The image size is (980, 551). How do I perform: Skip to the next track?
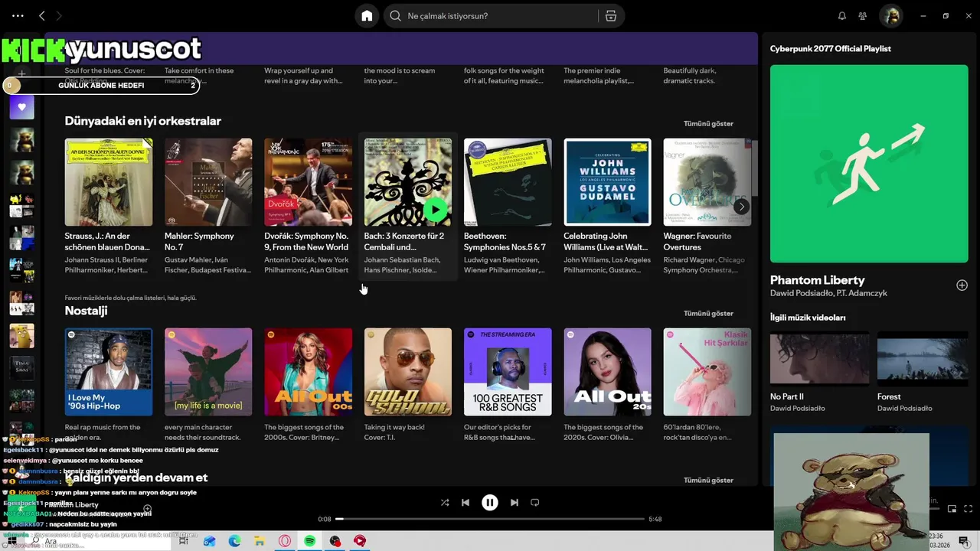click(x=514, y=503)
